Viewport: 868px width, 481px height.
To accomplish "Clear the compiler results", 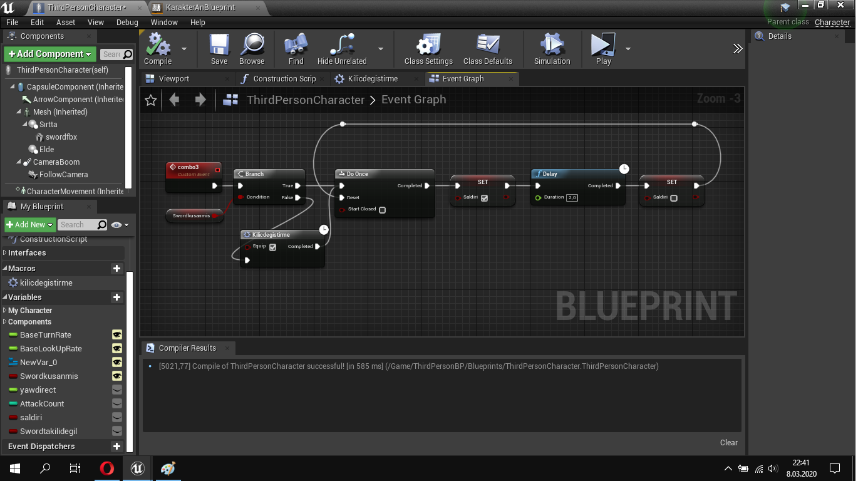I will coord(729,443).
